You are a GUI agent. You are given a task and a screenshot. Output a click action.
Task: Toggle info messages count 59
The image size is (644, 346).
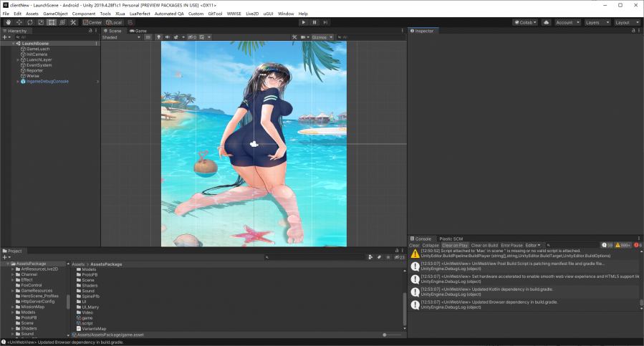pos(607,245)
